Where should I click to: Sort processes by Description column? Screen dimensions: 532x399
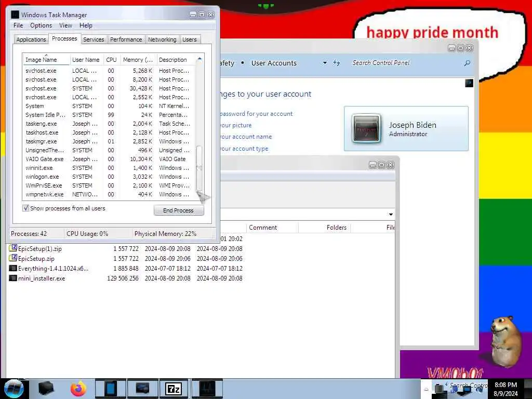(176, 60)
